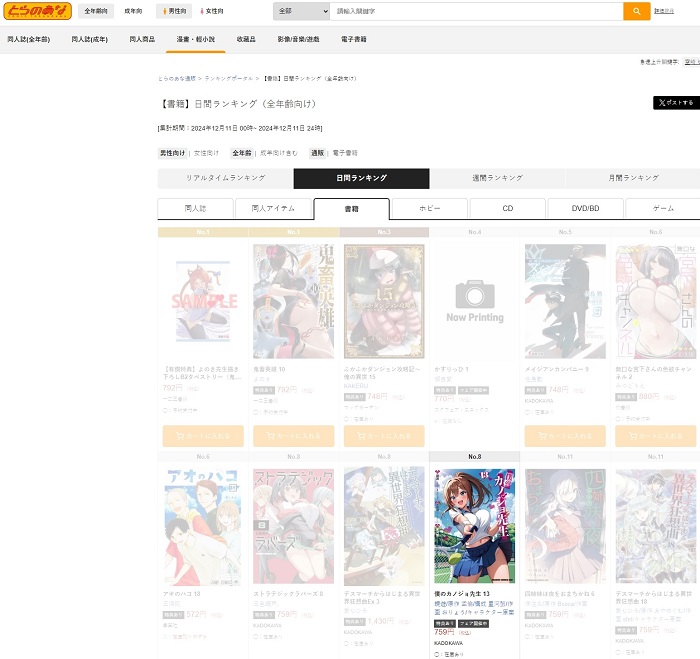This screenshot has height=659, width=700.
Task: Open the 四姉妹は夜をおまちかね 6 cover thumbnail
Action: coord(565,526)
